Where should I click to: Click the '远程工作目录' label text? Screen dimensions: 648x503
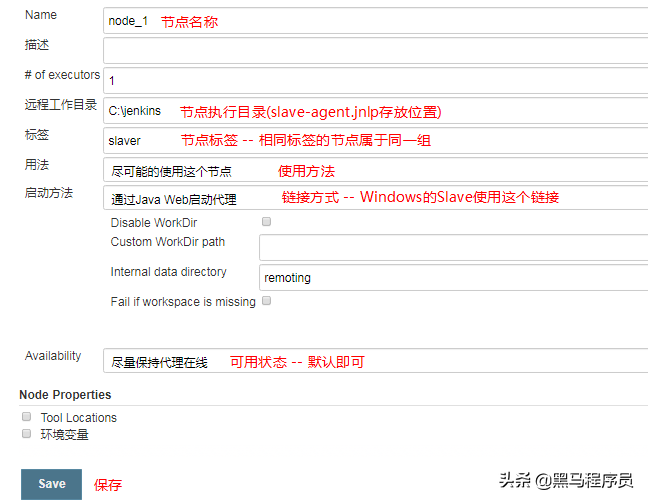pos(60,105)
